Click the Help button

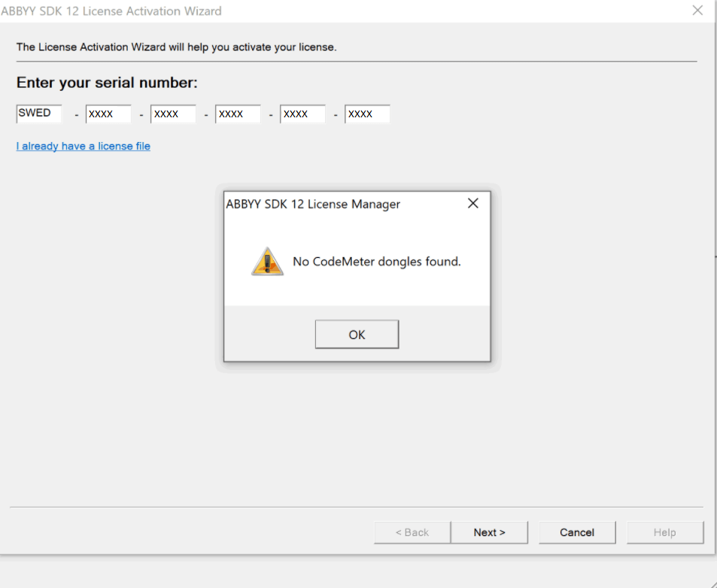[x=664, y=532]
